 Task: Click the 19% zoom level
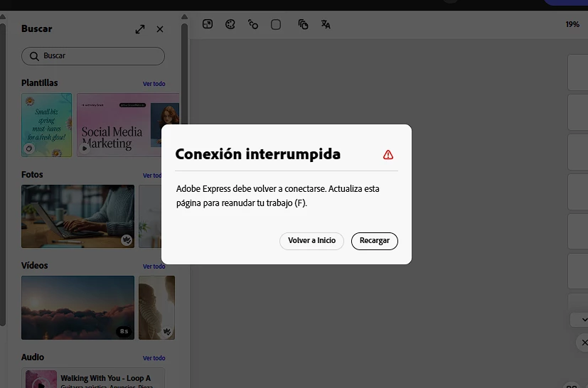pos(572,24)
